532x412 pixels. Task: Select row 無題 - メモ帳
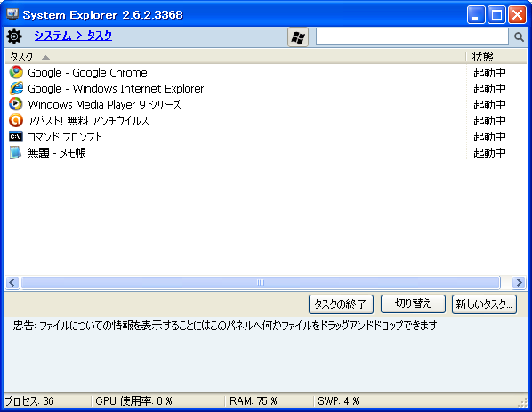click(x=266, y=153)
